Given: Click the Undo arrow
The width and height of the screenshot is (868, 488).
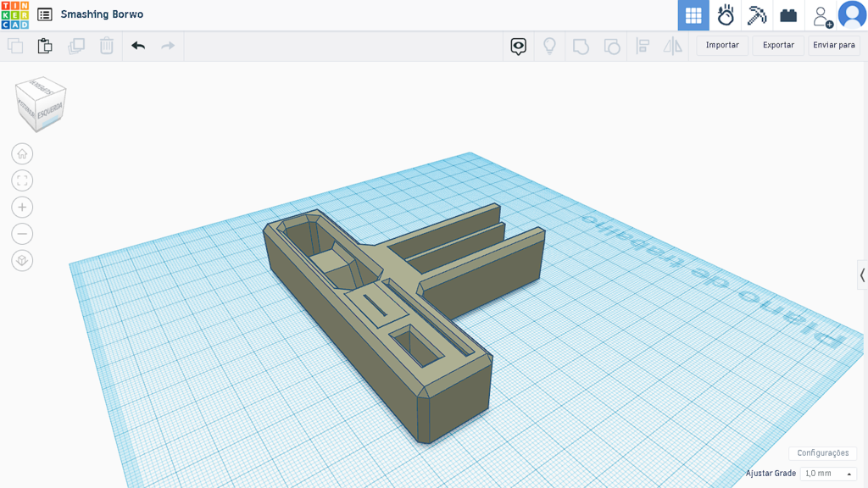Looking at the screenshot, I should (x=137, y=46).
